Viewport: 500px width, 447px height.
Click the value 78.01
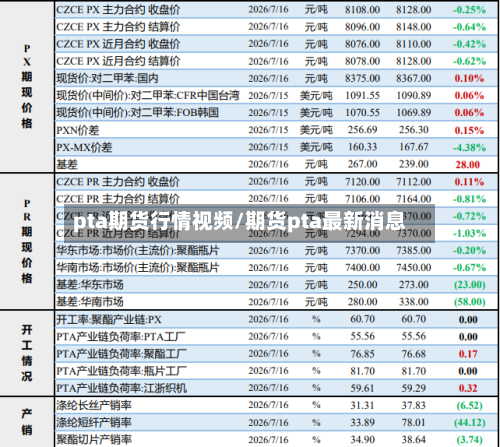414,423
